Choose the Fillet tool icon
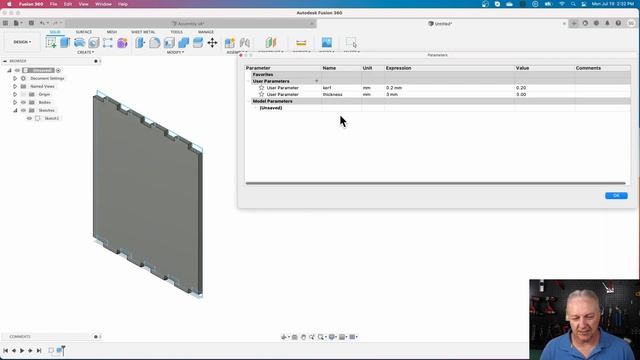 pyautogui.click(x=155, y=42)
